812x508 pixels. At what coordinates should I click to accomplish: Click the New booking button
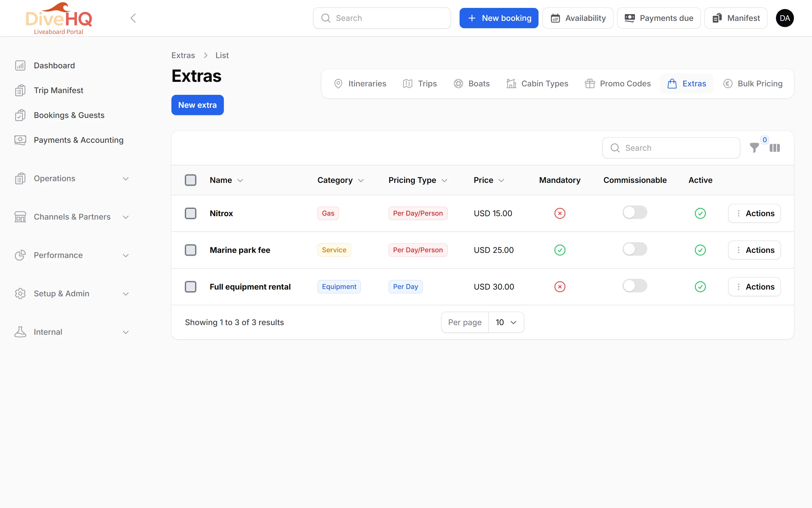click(x=498, y=18)
